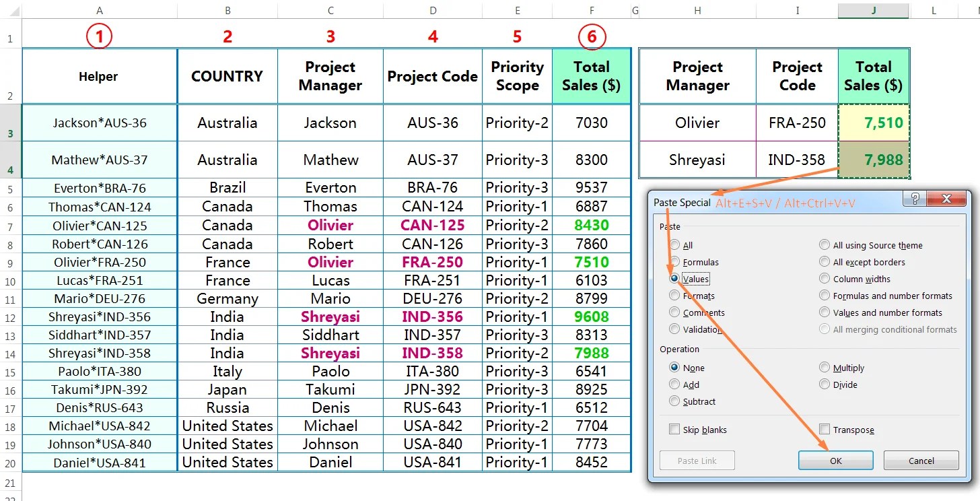Select the Subtract operation
The width and height of the screenshot is (980, 501).
coord(674,401)
